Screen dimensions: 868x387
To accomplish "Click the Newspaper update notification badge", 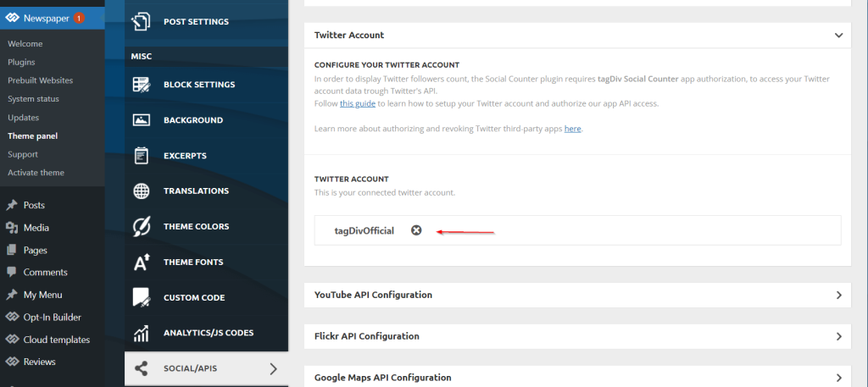I will [x=79, y=19].
